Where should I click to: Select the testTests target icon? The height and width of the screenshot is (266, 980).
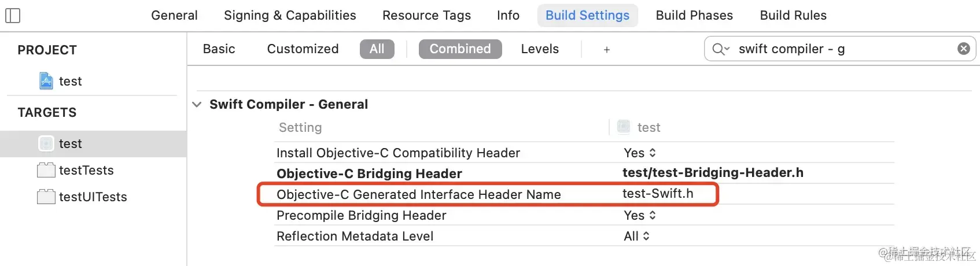click(x=46, y=170)
